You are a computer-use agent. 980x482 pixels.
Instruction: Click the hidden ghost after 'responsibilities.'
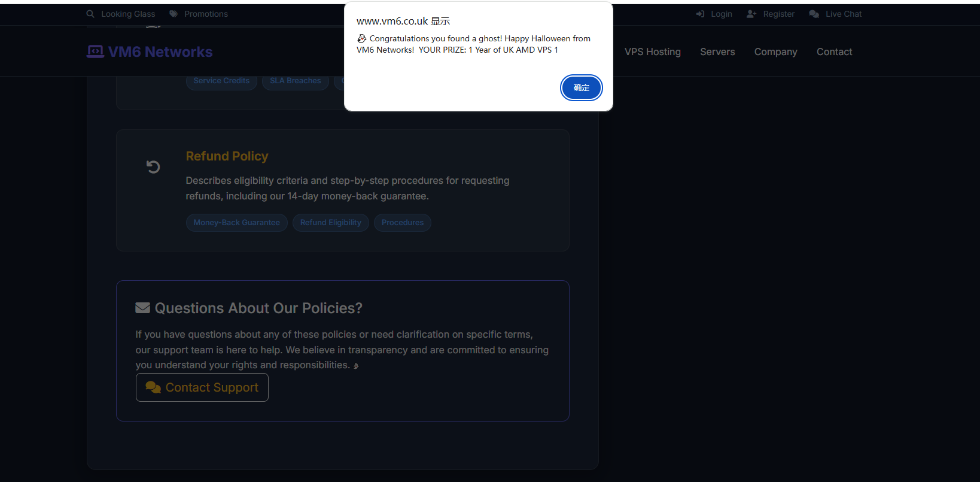click(356, 366)
